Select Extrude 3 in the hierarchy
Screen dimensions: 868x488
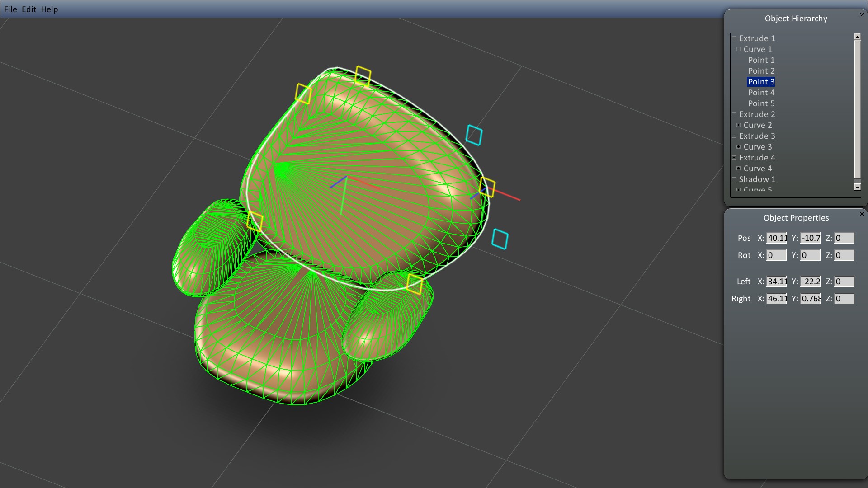pos(757,136)
